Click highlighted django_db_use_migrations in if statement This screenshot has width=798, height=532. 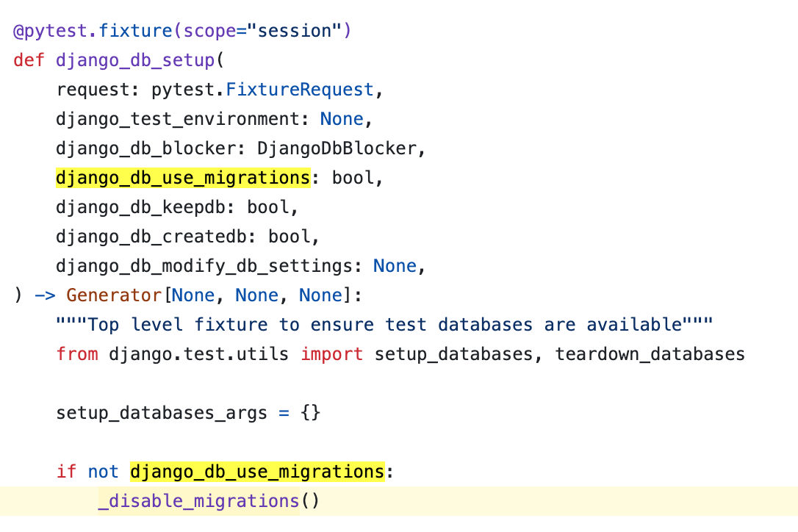[257, 471]
